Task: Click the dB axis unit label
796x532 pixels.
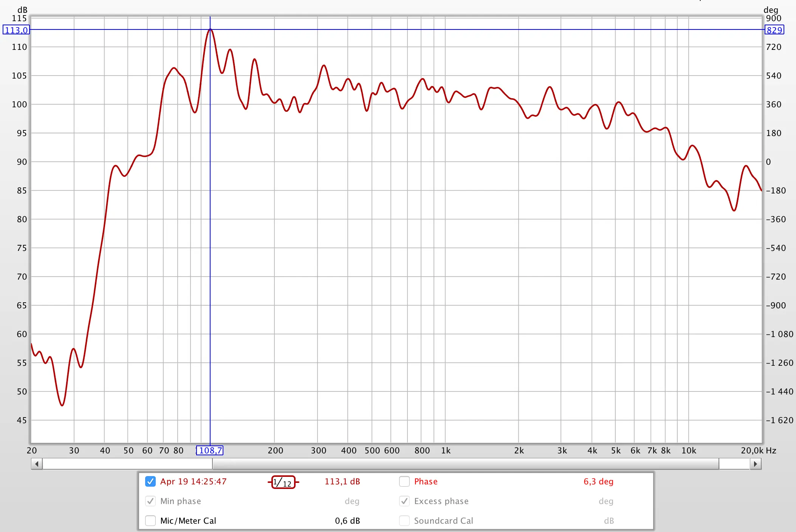Action: pos(22,9)
